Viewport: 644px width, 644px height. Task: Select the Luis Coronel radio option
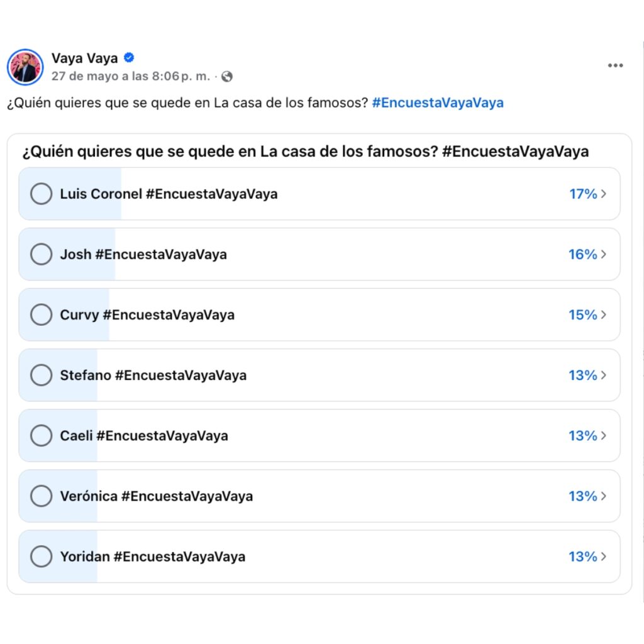(41, 194)
